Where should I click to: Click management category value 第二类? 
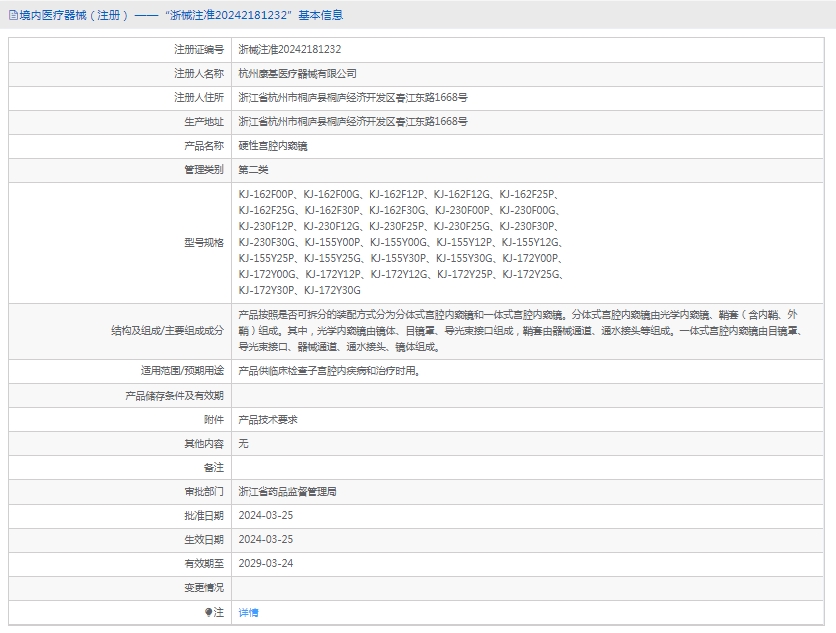point(253,169)
